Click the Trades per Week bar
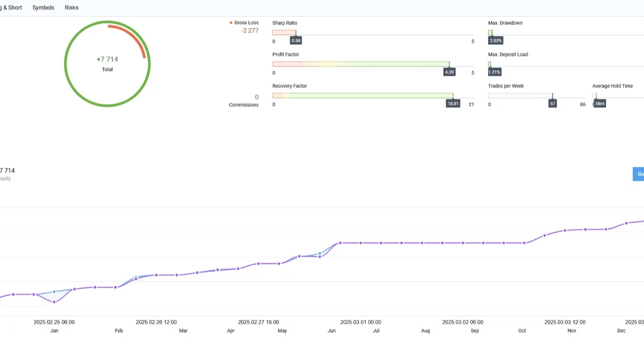 pos(520,96)
